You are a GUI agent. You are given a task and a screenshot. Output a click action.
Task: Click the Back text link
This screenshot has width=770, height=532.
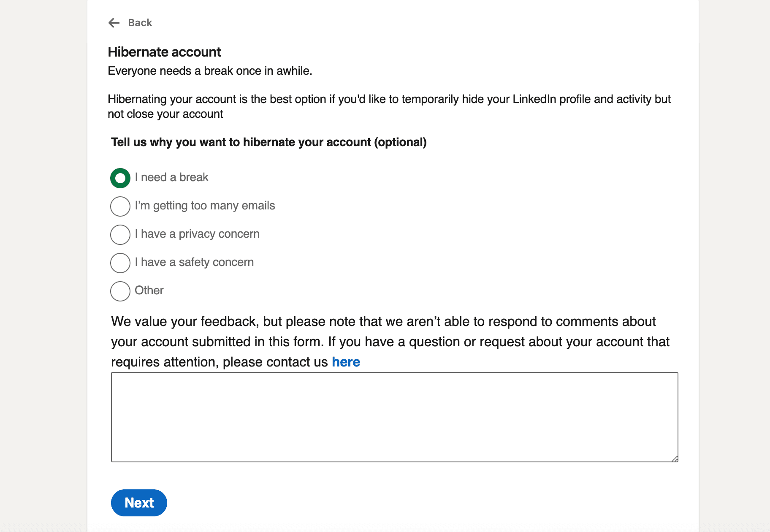point(140,23)
